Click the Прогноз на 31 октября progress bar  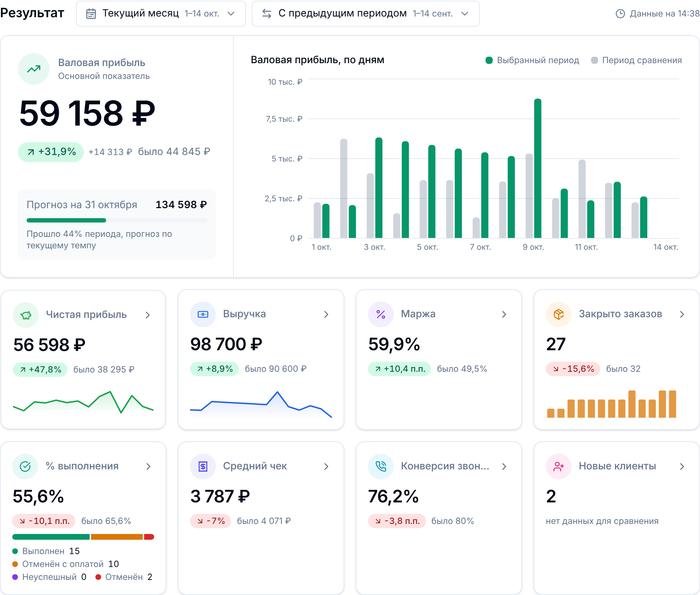pos(117,220)
